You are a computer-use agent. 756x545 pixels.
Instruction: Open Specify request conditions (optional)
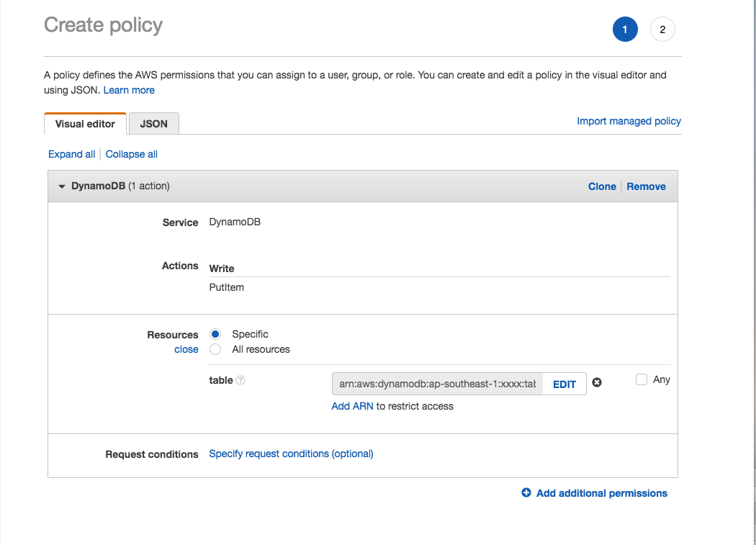tap(291, 454)
